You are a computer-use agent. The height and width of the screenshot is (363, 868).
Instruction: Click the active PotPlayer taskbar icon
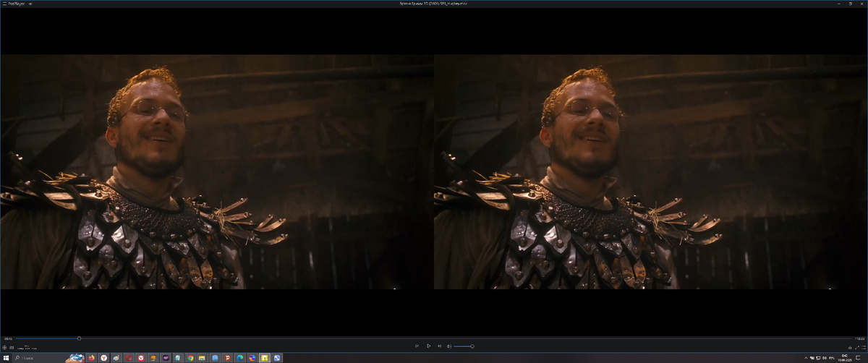tap(265, 358)
